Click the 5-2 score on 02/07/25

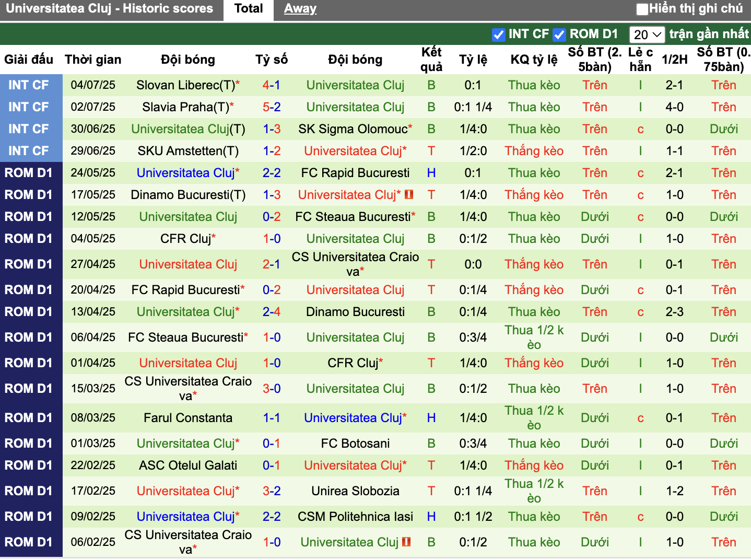pos(272,107)
